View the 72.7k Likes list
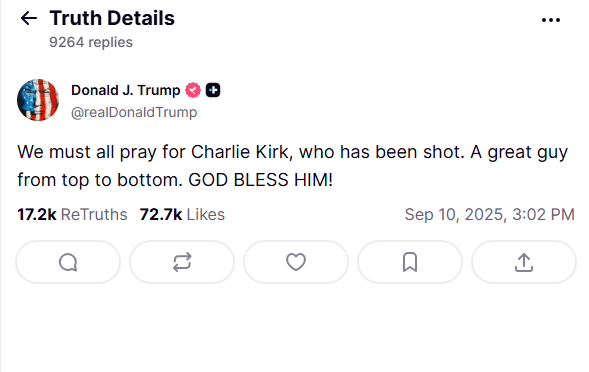Screen dimensions: 589x372 tap(182, 215)
